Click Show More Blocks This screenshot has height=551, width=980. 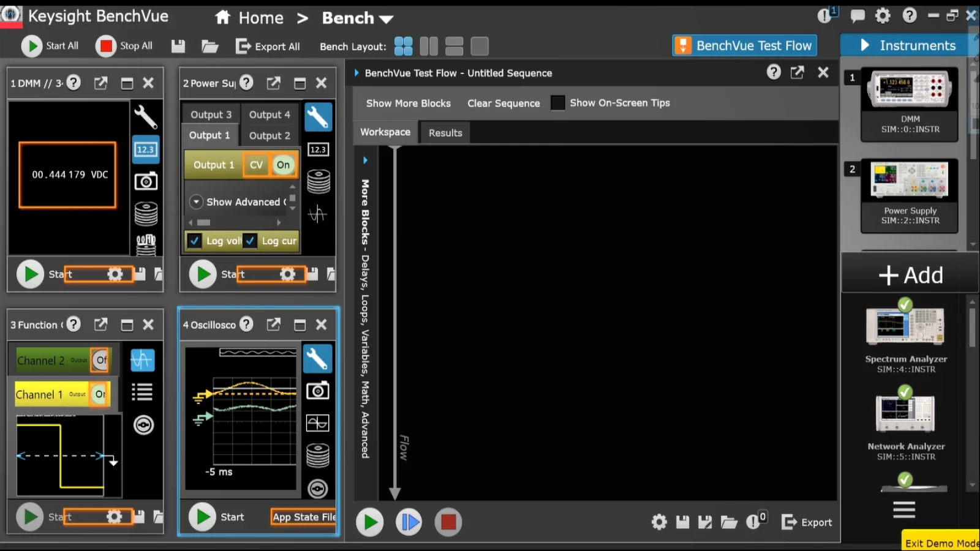point(408,103)
